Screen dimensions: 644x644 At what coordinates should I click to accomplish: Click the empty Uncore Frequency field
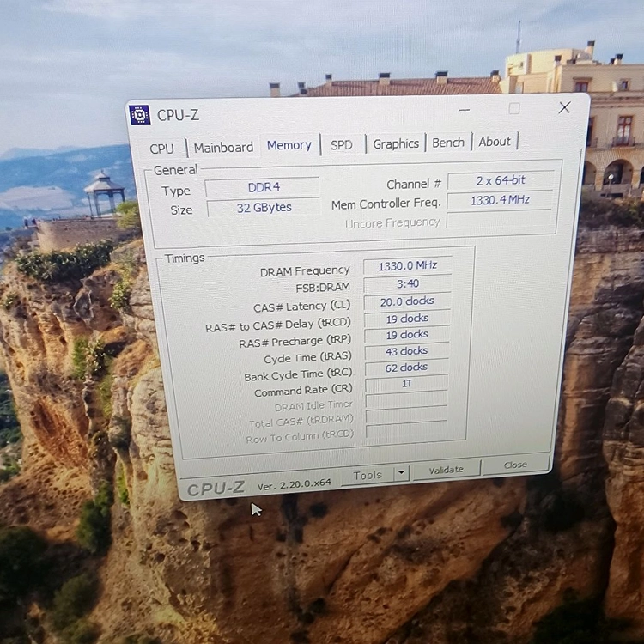[499, 219]
